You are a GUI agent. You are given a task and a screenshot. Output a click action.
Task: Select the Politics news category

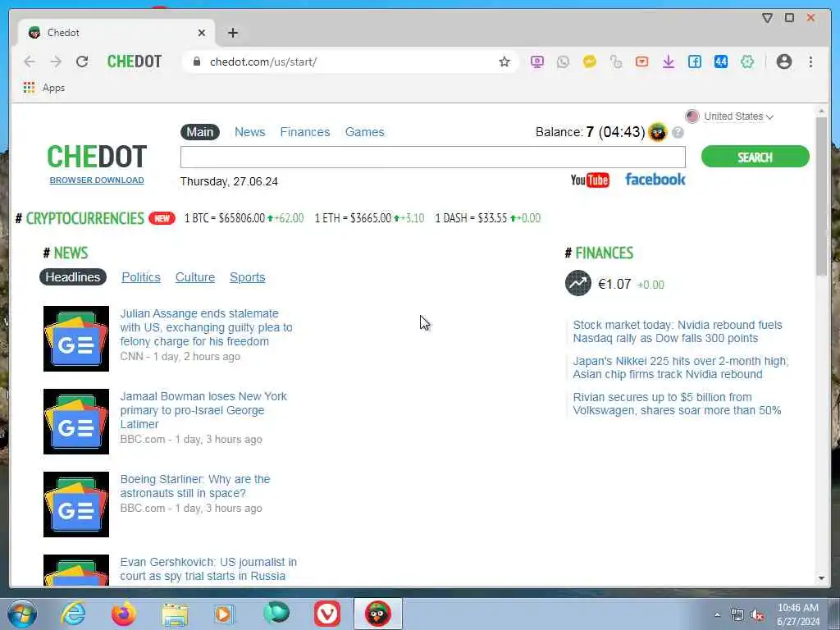141,277
